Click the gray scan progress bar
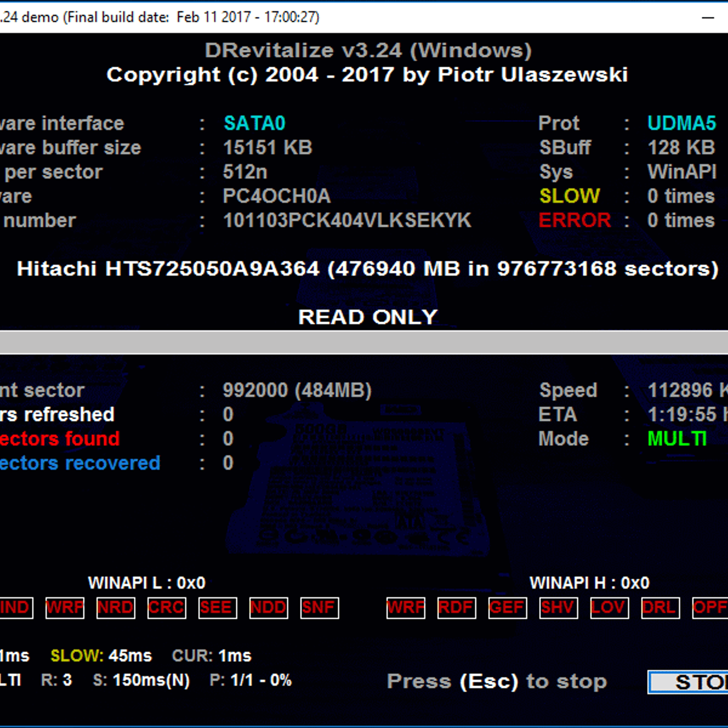The width and height of the screenshot is (728, 728). (364, 342)
